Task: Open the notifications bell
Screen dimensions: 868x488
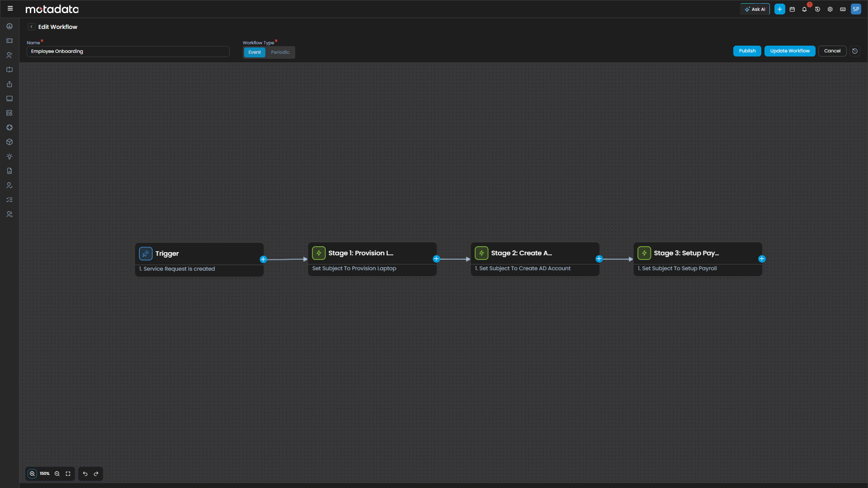Action: point(804,9)
